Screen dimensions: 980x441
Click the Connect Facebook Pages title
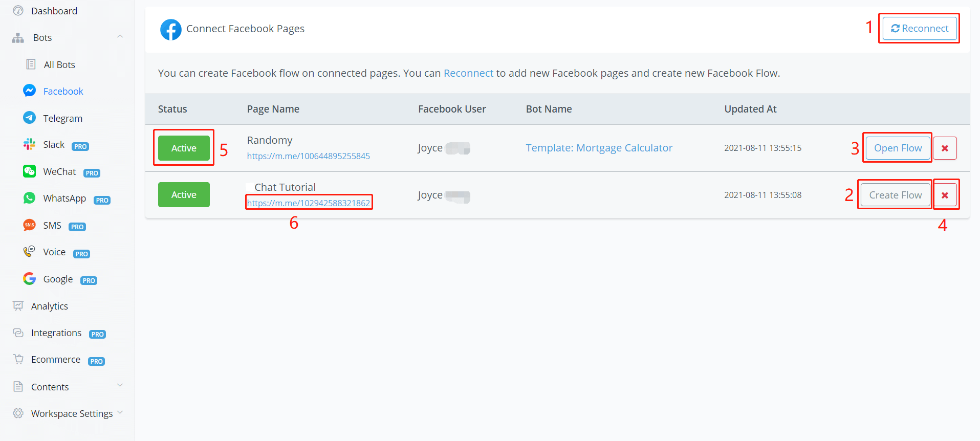pos(245,29)
